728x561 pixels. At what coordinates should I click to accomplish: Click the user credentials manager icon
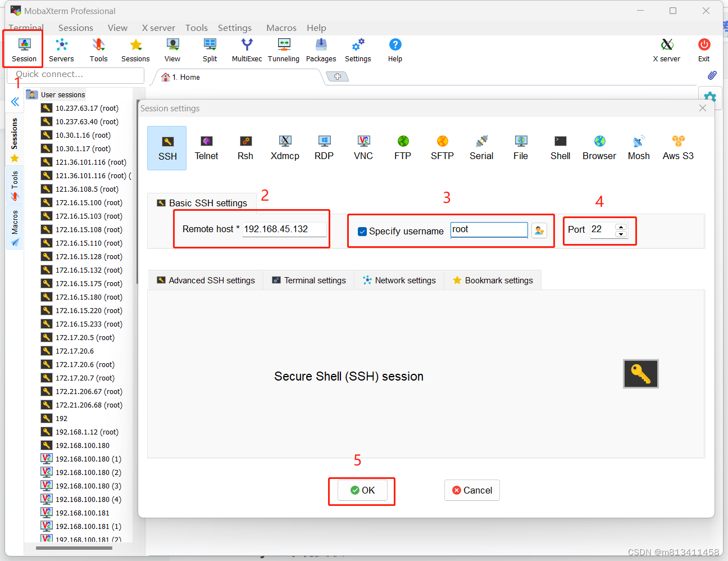539,230
